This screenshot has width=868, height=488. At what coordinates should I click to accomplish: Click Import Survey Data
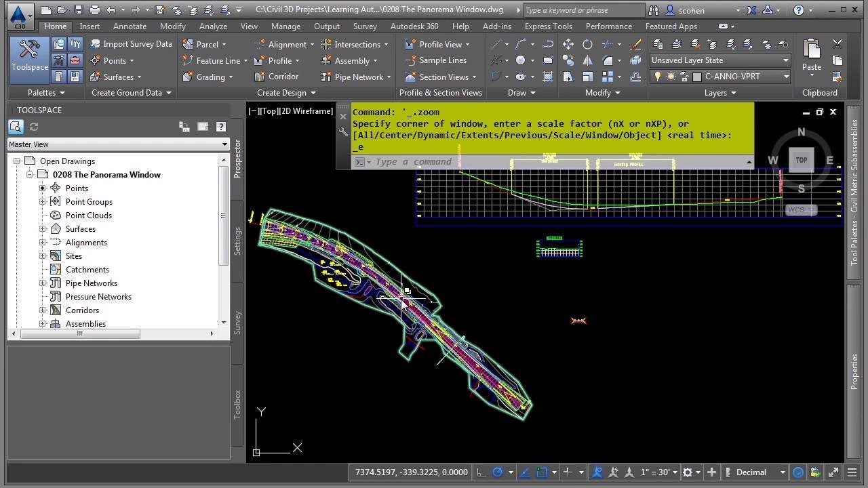(x=130, y=44)
